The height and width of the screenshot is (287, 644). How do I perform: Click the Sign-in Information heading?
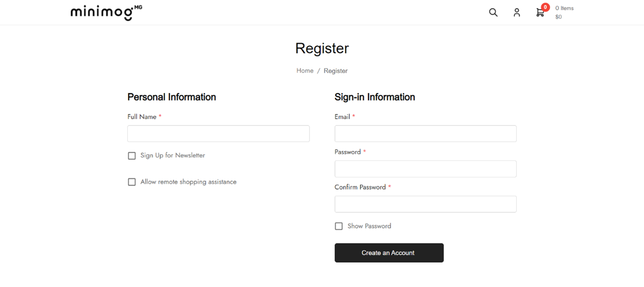[375, 97]
